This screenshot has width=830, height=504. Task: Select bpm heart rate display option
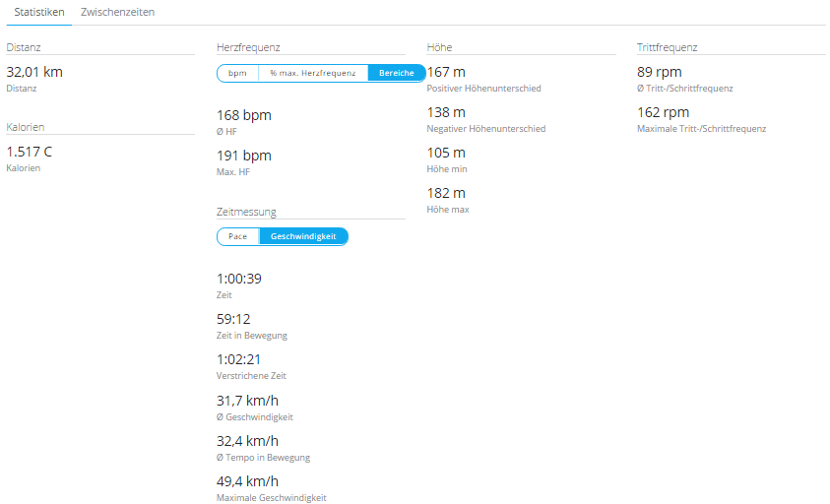point(237,73)
